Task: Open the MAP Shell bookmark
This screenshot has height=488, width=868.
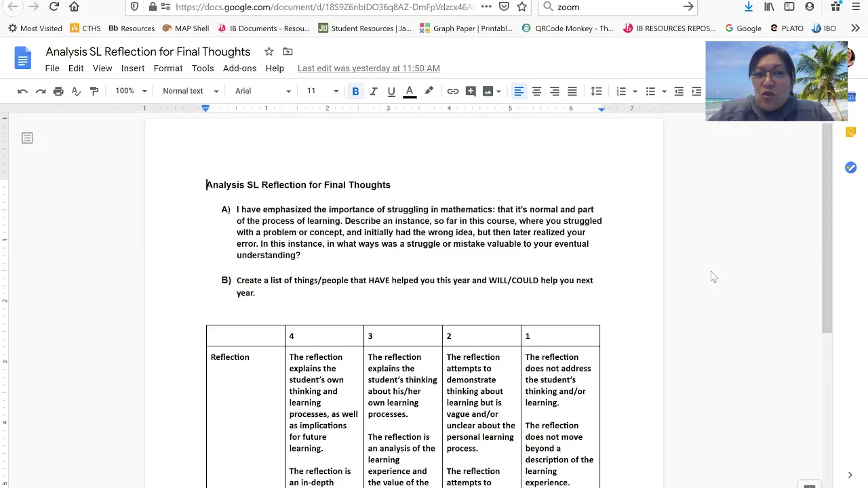Action: pos(186,28)
